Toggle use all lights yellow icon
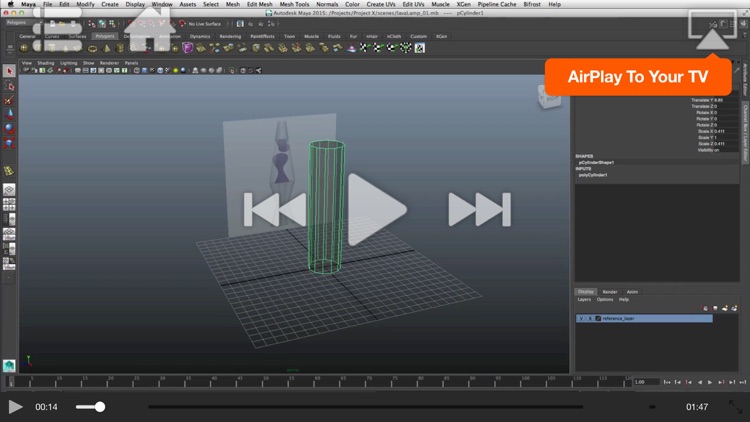750x422 pixels. click(176, 70)
